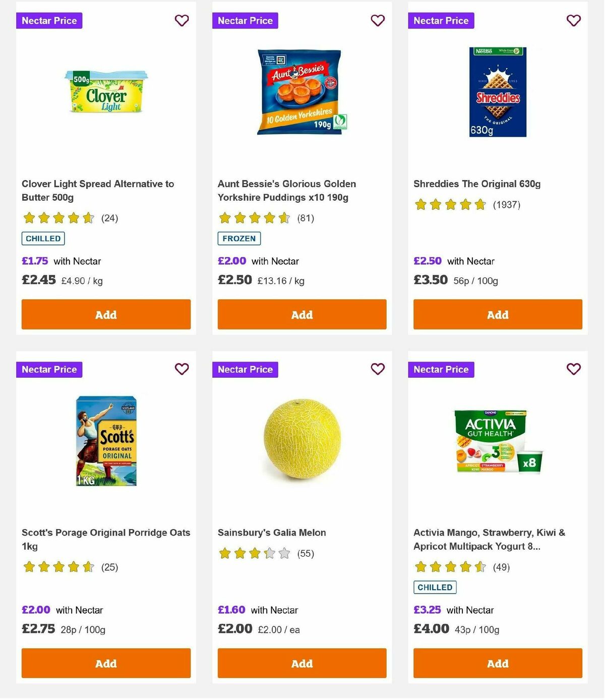
Task: Open the Shreddies The Original product page
Action: point(477,184)
